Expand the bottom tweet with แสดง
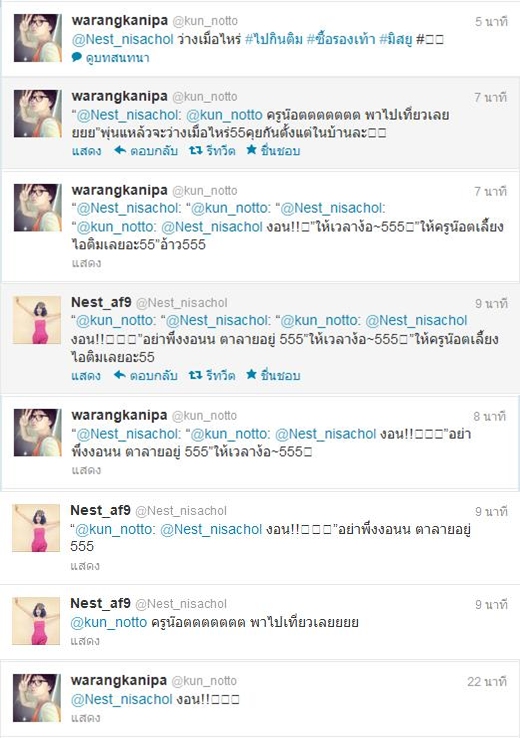The width and height of the screenshot is (520, 738). (85, 718)
